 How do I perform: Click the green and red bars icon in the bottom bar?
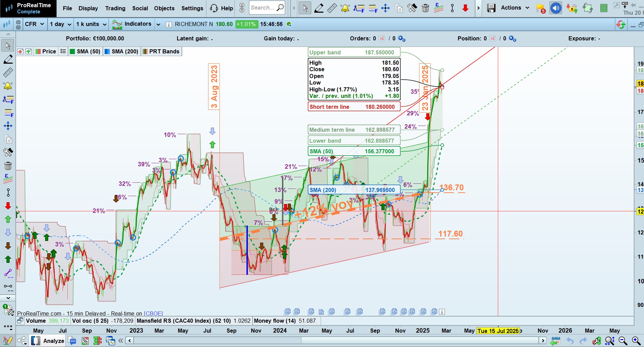point(97,341)
